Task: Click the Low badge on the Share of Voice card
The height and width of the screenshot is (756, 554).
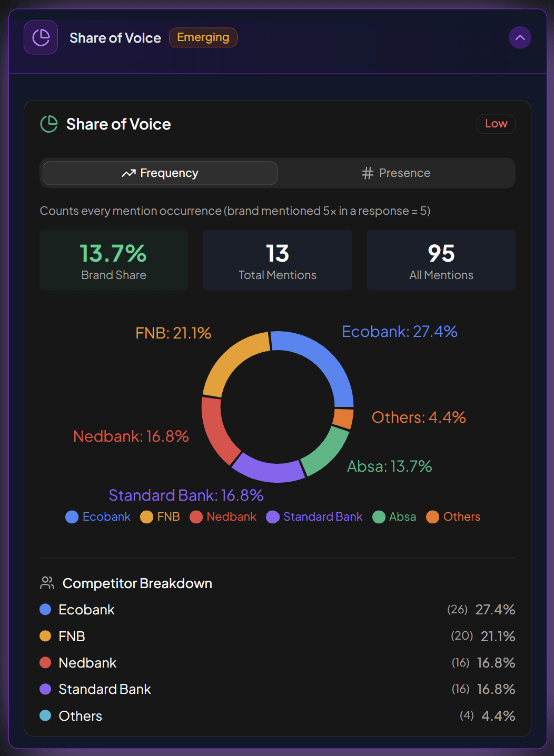Action: pos(496,124)
